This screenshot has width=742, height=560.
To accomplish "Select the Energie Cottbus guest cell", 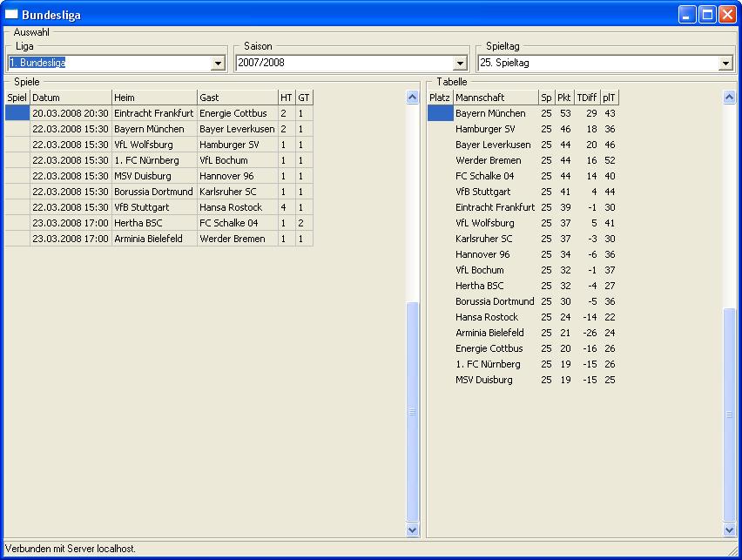I will coord(238,113).
